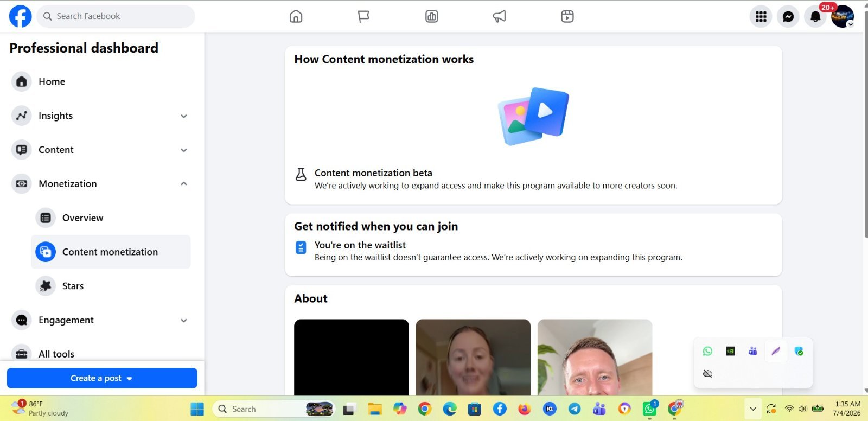Viewport: 868px width, 421px height.
Task: Open Content monetization in sidebar
Action: tap(111, 252)
